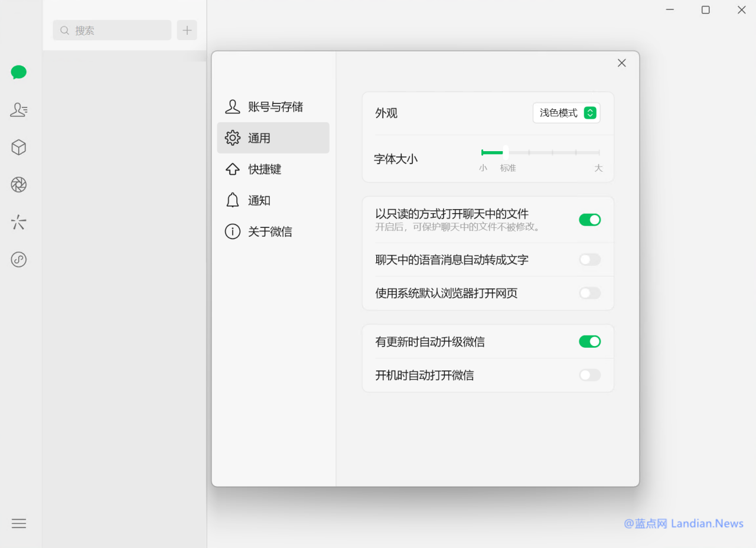Disable 以只读的方式打开聊天中的文件 toggle
The image size is (756, 548).
589,220
